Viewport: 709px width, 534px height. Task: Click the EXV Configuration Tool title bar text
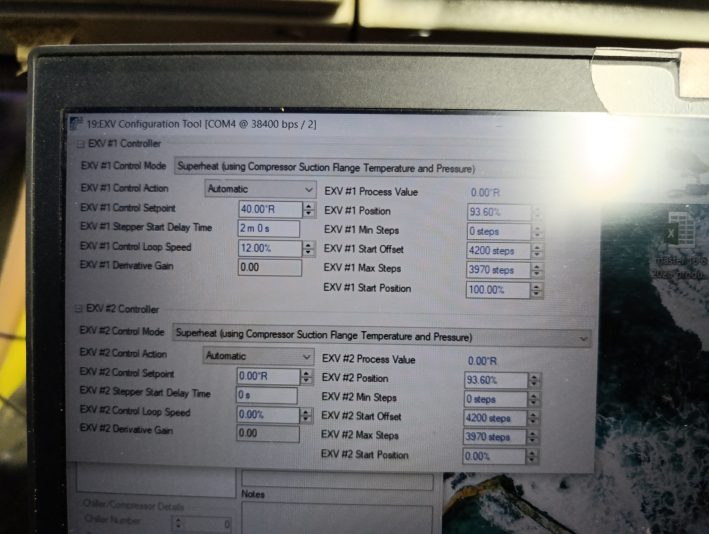201,124
